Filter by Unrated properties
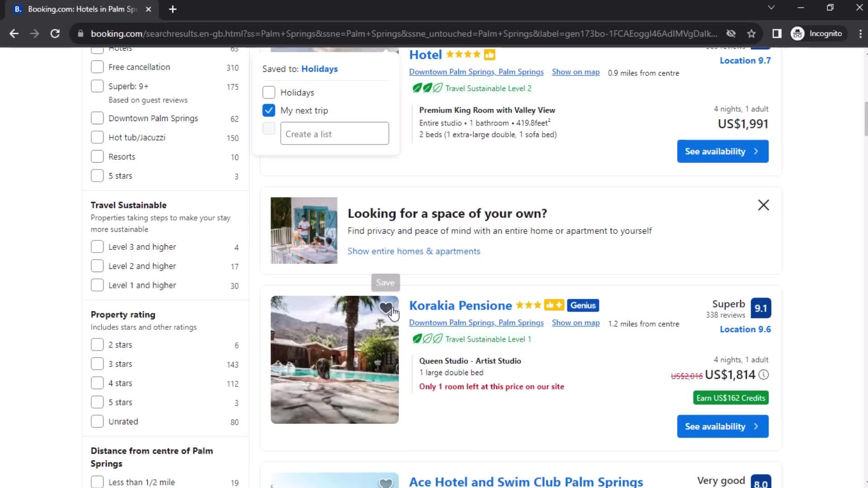 click(97, 422)
